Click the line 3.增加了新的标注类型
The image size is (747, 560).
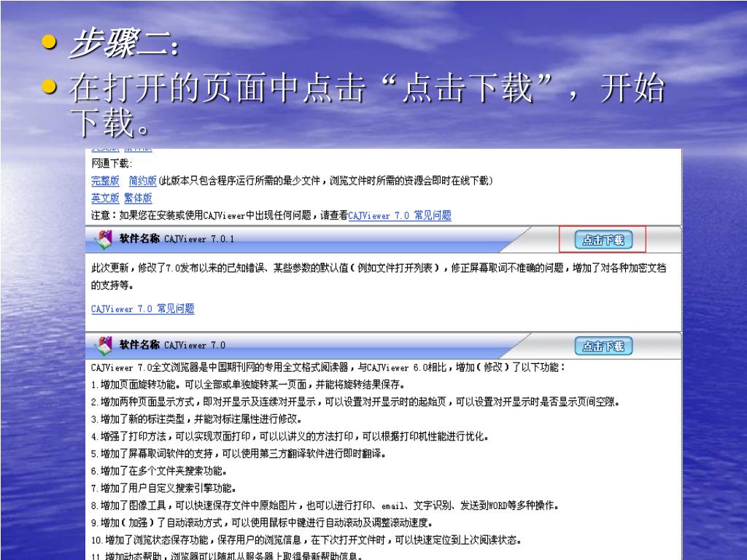tap(196, 419)
